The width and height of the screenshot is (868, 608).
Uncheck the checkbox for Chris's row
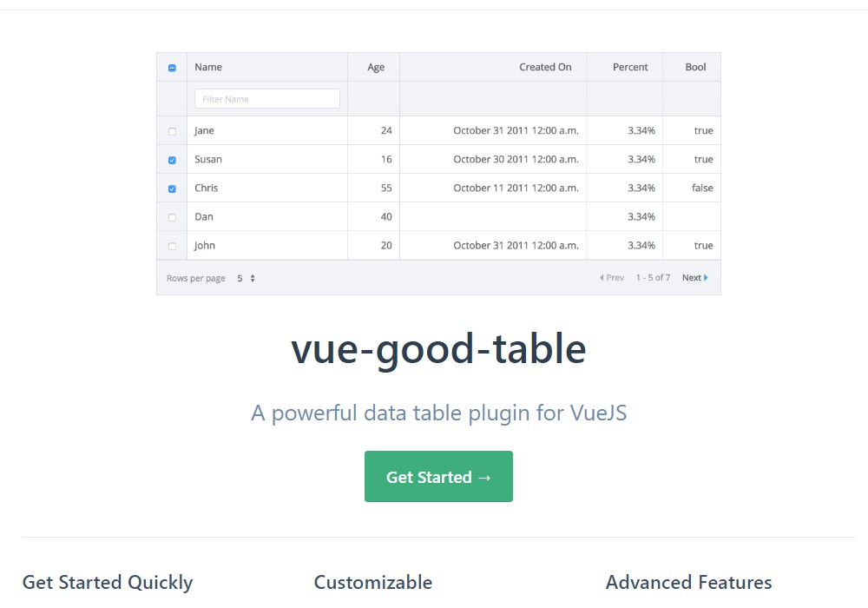click(x=172, y=188)
